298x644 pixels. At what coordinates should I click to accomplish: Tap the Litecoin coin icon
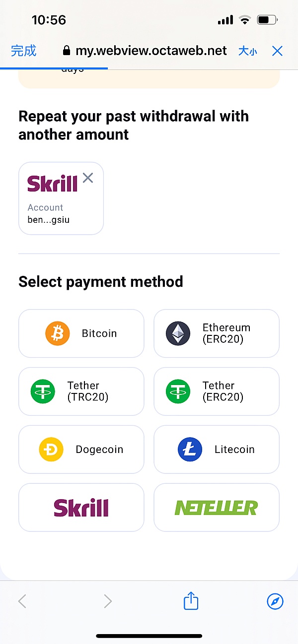[190, 450]
